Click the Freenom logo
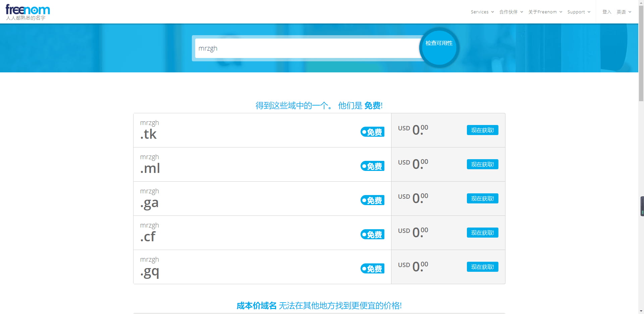The height and width of the screenshot is (314, 644). click(28, 10)
